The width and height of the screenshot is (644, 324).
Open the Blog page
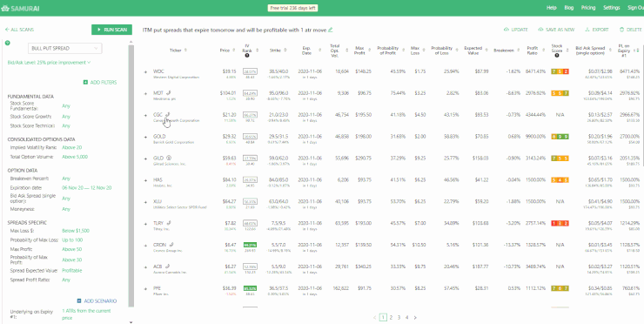(x=569, y=8)
